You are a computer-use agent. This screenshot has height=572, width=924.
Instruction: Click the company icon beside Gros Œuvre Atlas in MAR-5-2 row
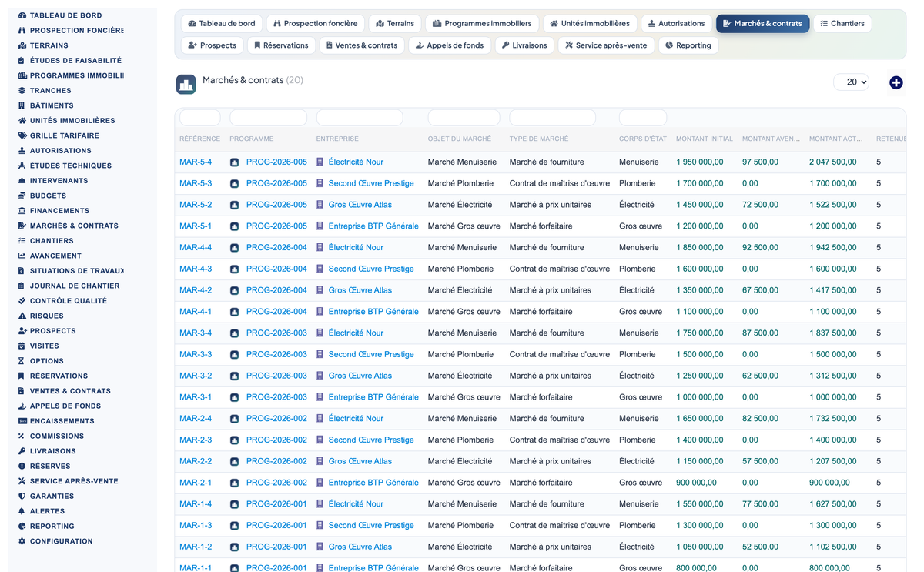[320, 205]
